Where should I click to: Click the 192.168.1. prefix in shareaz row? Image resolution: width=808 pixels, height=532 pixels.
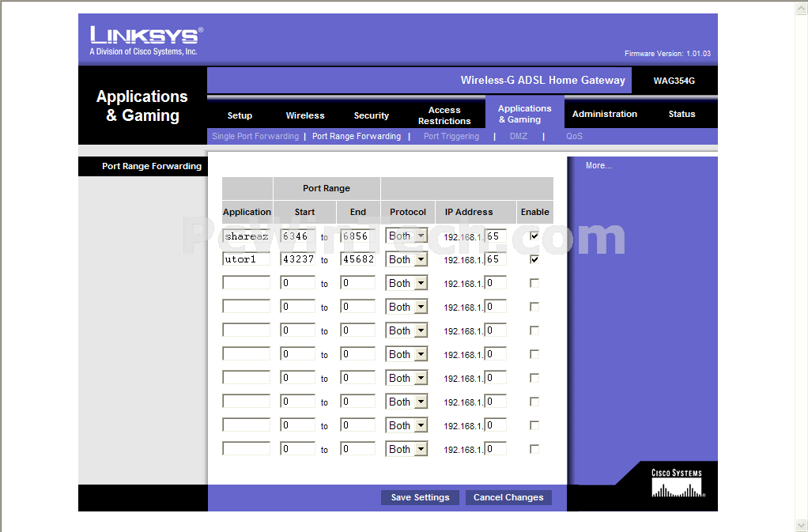[463, 237]
